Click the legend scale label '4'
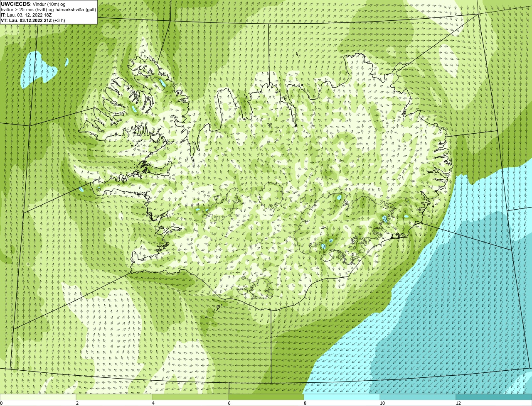 (x=153, y=403)
